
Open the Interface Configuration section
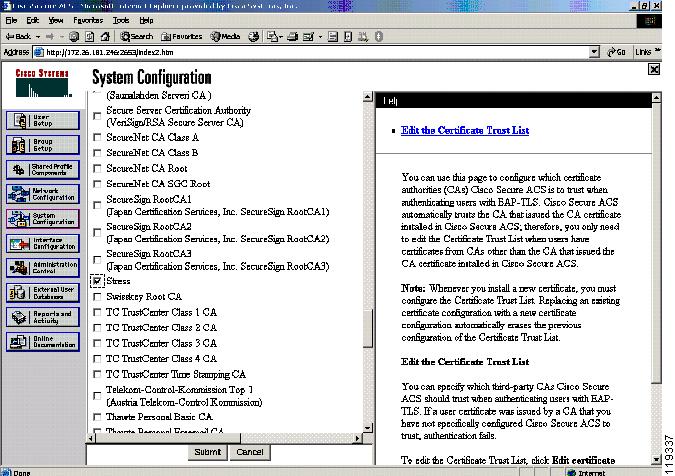point(43,244)
